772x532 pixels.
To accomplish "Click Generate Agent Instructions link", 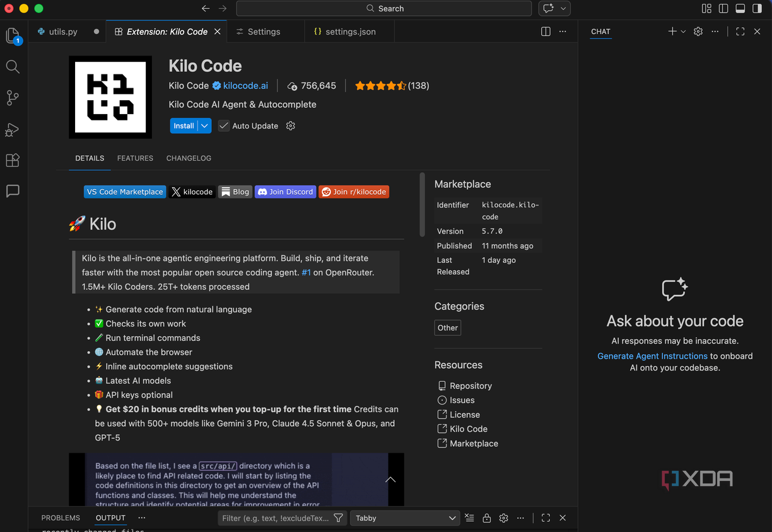I will pos(652,356).
